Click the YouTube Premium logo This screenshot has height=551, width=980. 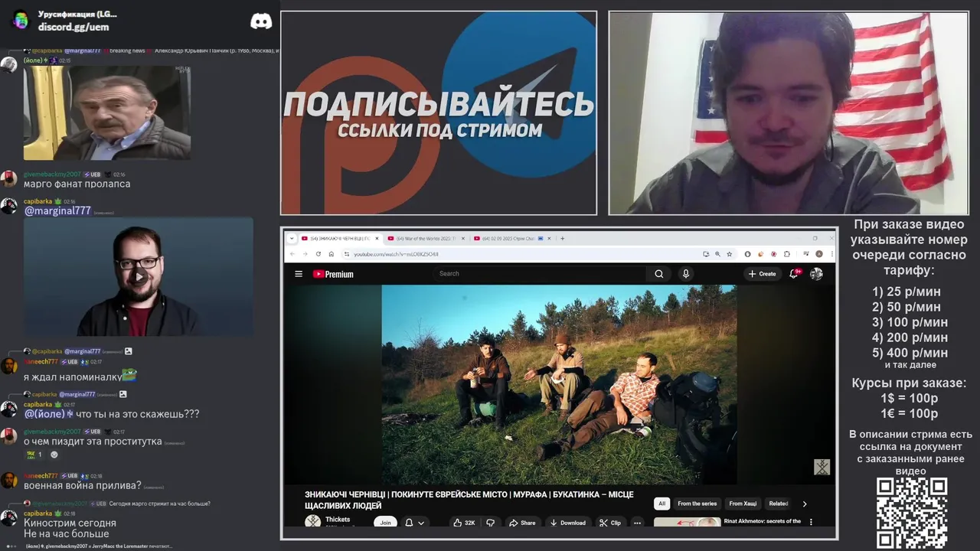(x=333, y=274)
